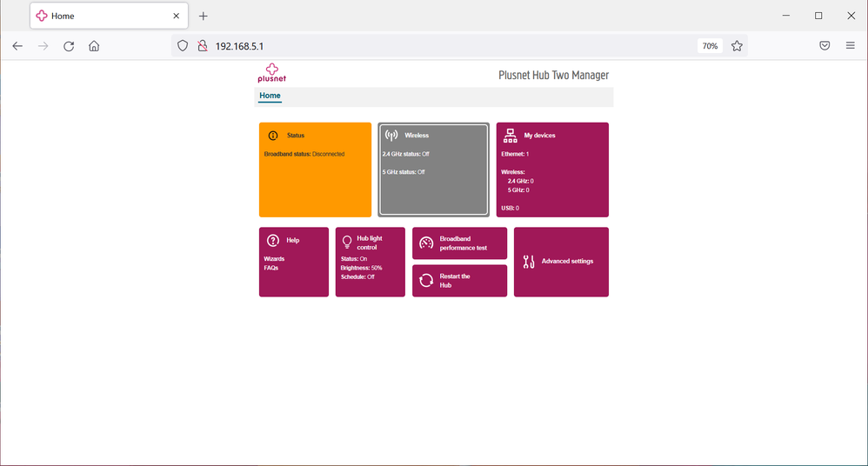
Task: Click the 70% zoom level indicator
Action: pyautogui.click(x=710, y=46)
